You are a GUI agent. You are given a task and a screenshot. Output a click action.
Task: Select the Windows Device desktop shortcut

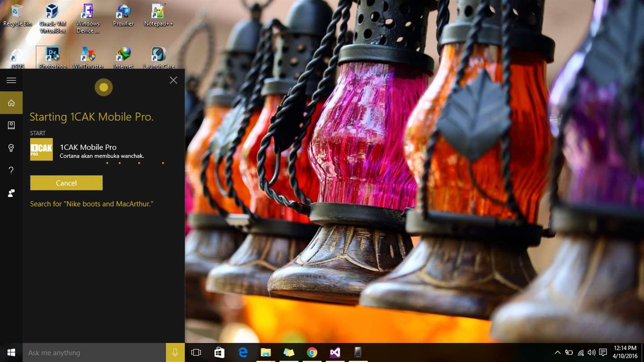click(x=88, y=18)
